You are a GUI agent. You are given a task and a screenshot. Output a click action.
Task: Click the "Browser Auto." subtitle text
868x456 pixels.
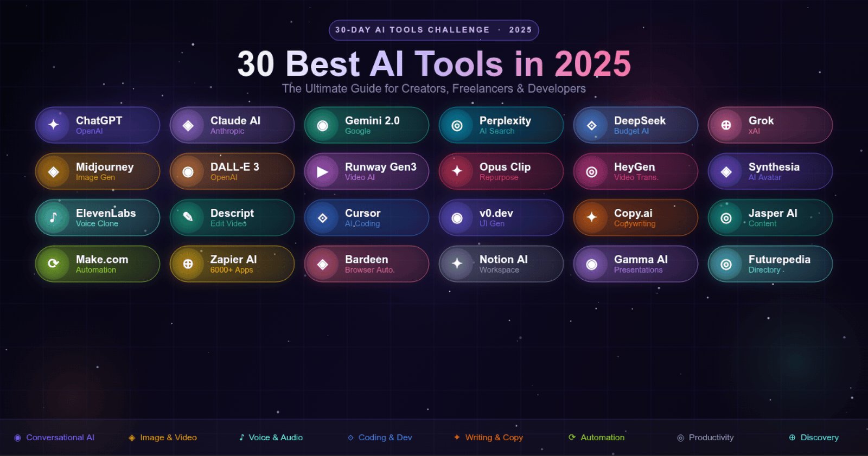[370, 269]
